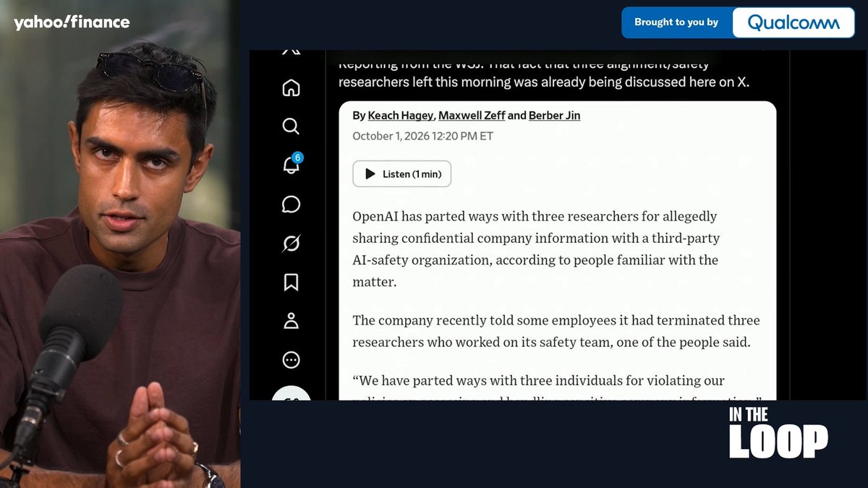
Task: Click the Listen (1 min) play button
Action: (x=402, y=174)
